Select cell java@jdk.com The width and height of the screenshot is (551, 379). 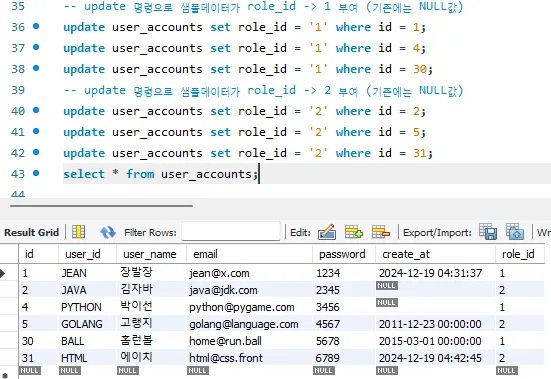pyautogui.click(x=249, y=290)
